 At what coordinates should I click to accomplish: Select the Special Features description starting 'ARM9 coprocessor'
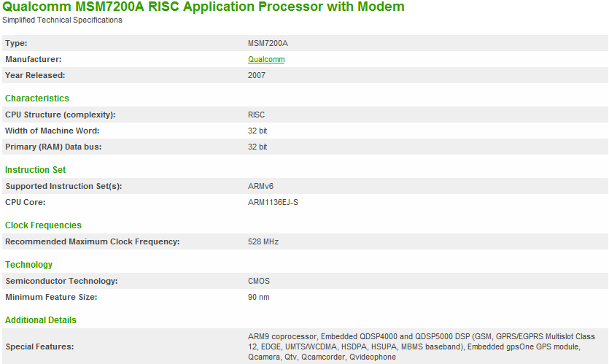click(x=422, y=346)
